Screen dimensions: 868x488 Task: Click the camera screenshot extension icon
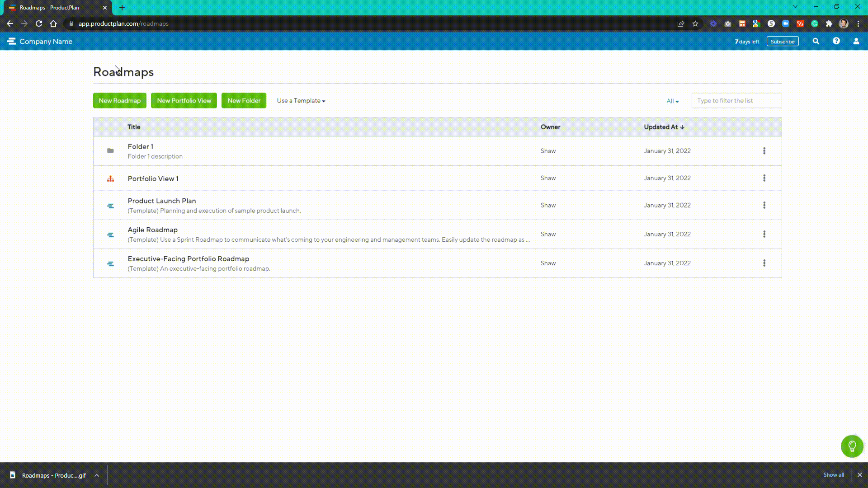(728, 23)
